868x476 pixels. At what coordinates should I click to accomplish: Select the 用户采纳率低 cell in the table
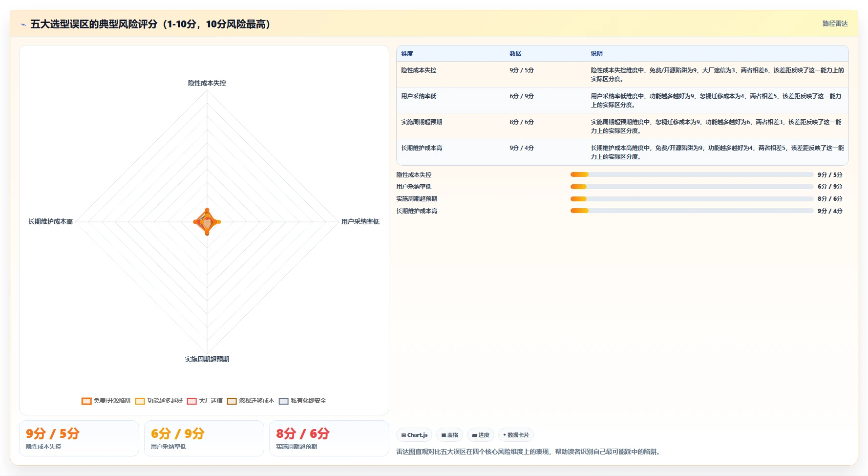419,96
